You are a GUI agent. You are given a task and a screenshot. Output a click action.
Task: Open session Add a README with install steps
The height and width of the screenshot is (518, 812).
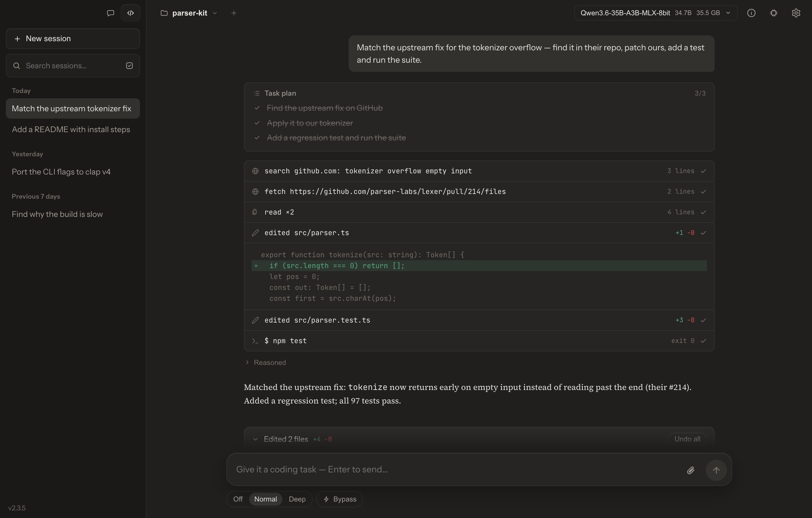pos(73,129)
